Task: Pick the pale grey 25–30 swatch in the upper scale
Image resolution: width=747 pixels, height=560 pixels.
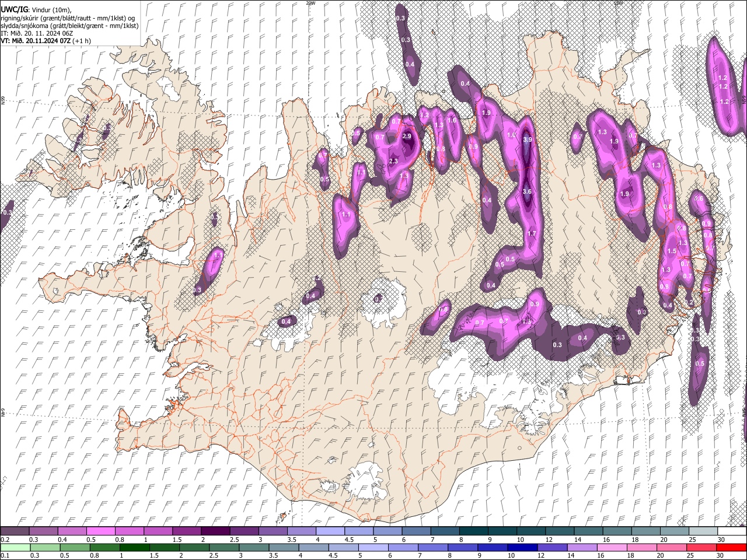Action: pos(704,531)
